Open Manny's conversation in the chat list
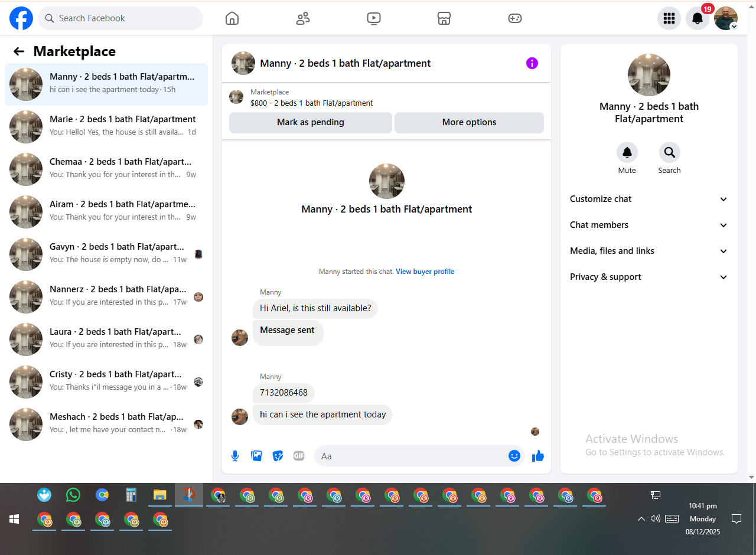756x555 pixels. 106,84
